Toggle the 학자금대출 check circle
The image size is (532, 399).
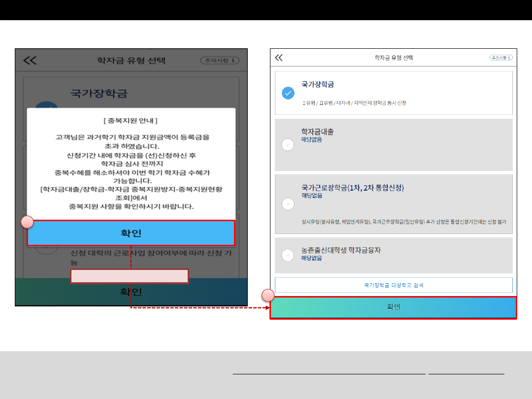click(288, 145)
